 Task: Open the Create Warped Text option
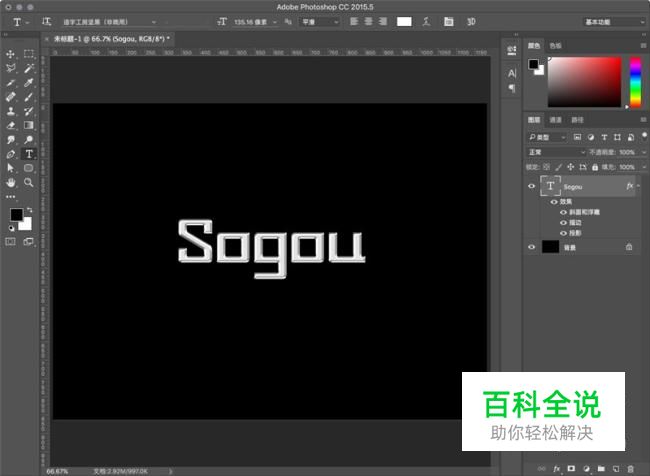(x=426, y=22)
